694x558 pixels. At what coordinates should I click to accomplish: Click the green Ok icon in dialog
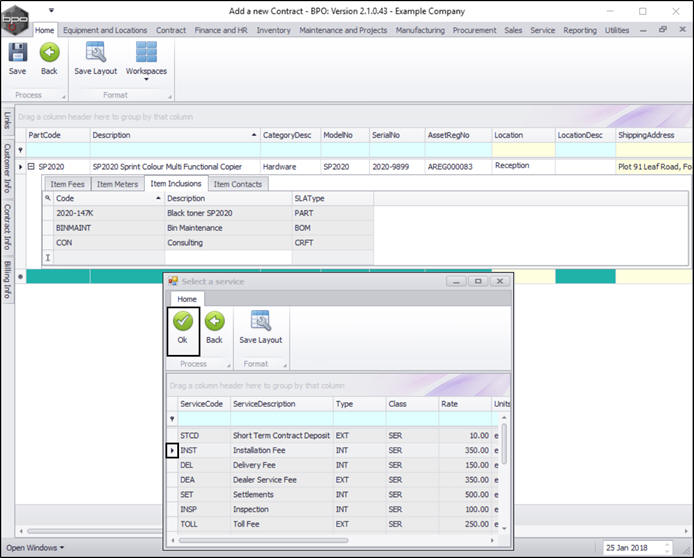coord(182,323)
